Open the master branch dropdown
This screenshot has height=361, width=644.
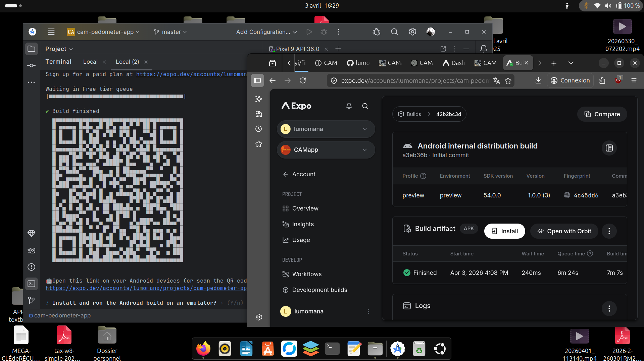170,32
